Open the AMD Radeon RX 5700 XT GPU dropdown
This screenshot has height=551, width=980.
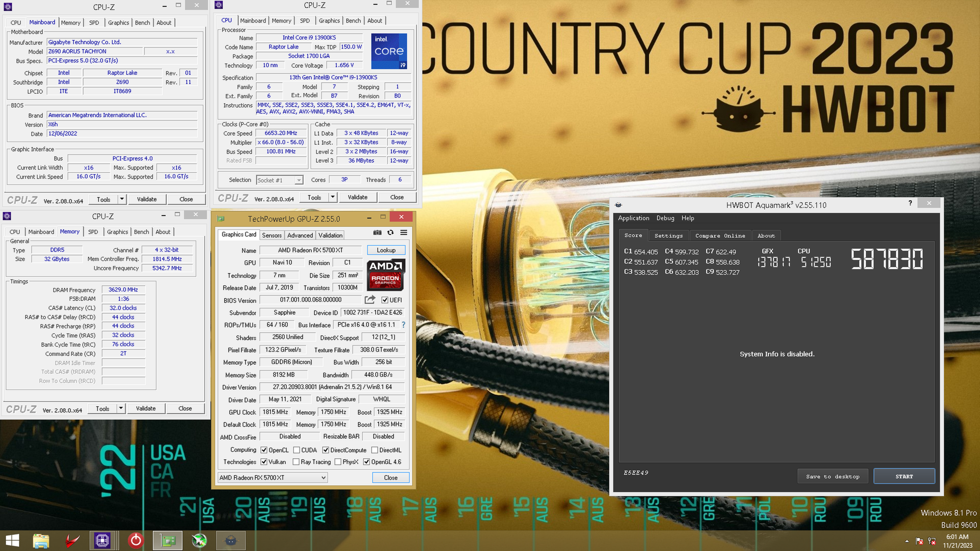tap(273, 478)
